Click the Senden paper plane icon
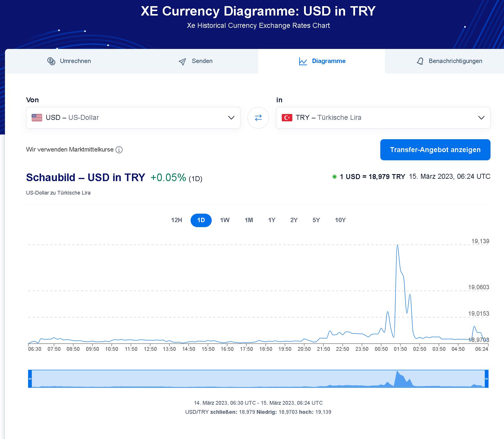Viewport: 504px width, 439px height. coord(182,62)
